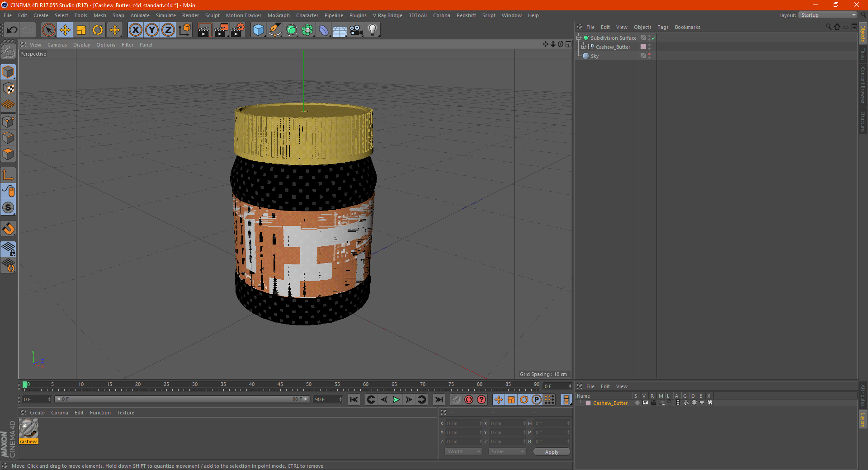Open the Scale mode dropdown

(507, 451)
